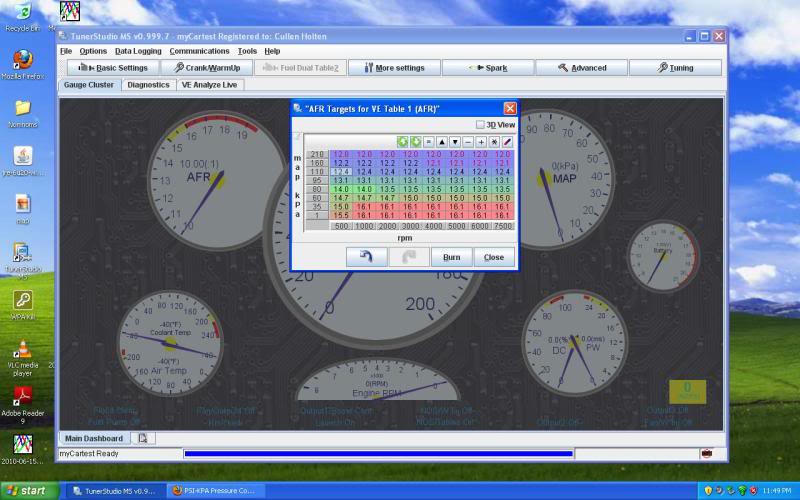Image resolution: width=800 pixels, height=500 pixels.
Task: Open the Mozilla Firefox desktop shortcut
Action: (22, 65)
